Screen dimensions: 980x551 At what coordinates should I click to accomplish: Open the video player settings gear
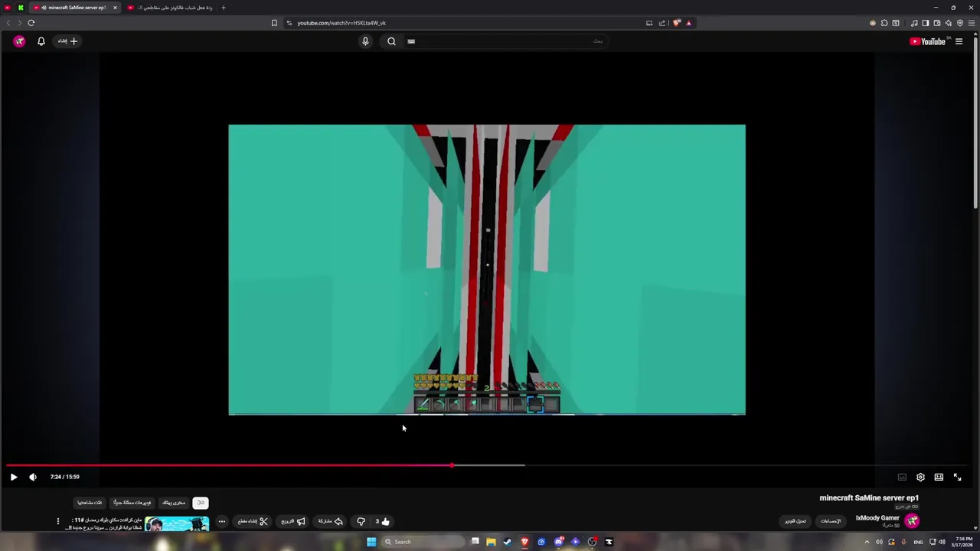click(x=920, y=477)
